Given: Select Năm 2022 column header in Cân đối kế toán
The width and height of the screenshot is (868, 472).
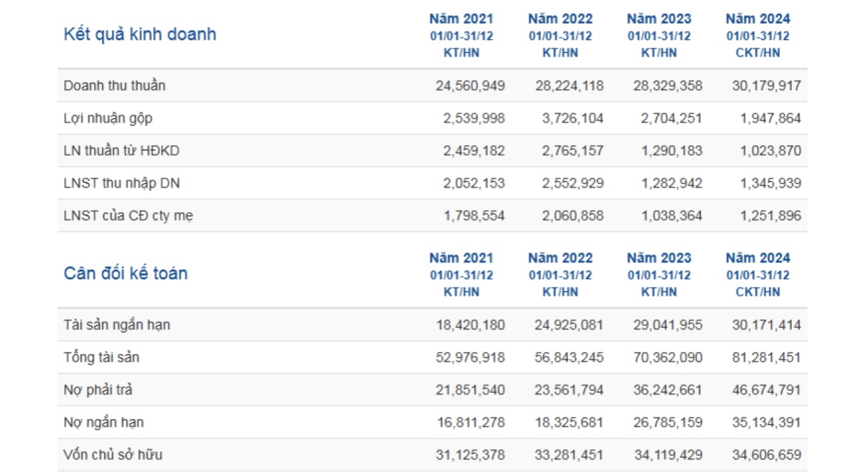Looking at the screenshot, I should [x=560, y=258].
